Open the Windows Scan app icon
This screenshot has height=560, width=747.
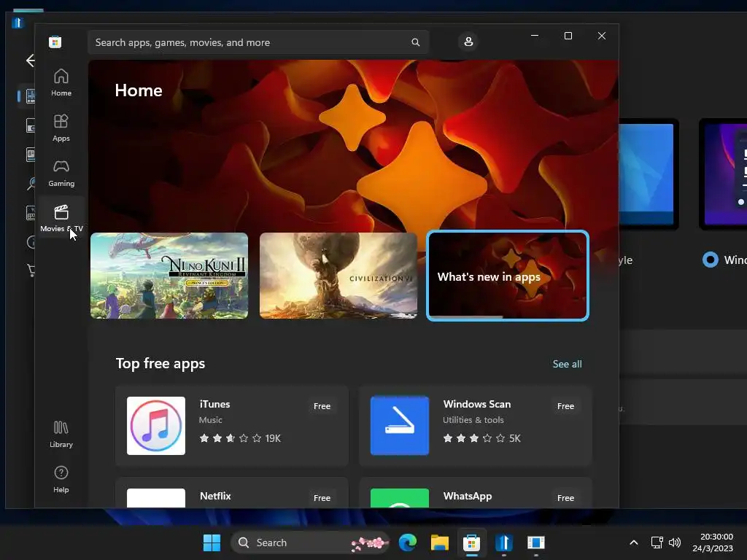coord(400,426)
